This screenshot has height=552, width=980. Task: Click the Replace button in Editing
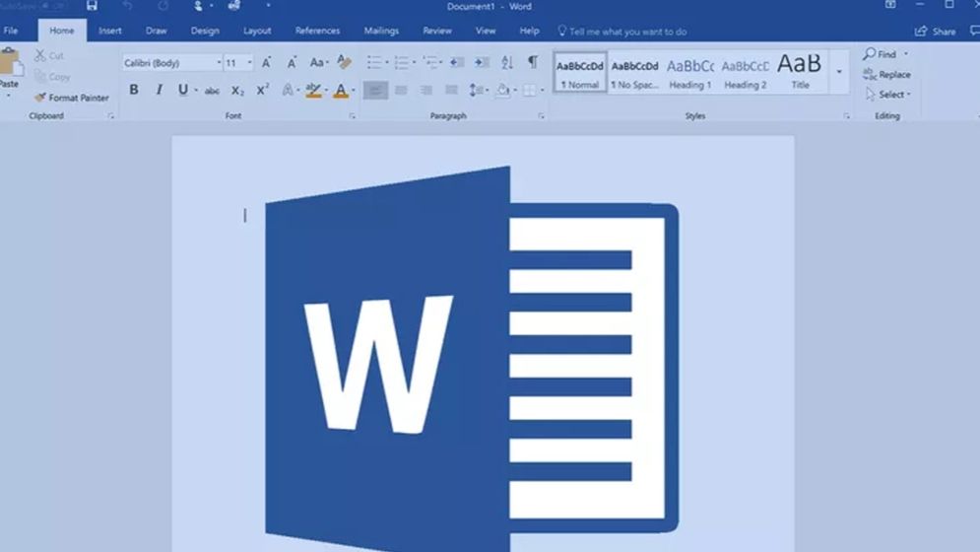pyautogui.click(x=886, y=75)
